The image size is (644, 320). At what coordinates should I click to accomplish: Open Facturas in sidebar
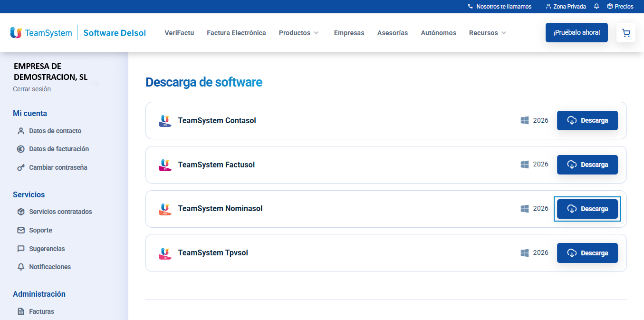(x=41, y=312)
